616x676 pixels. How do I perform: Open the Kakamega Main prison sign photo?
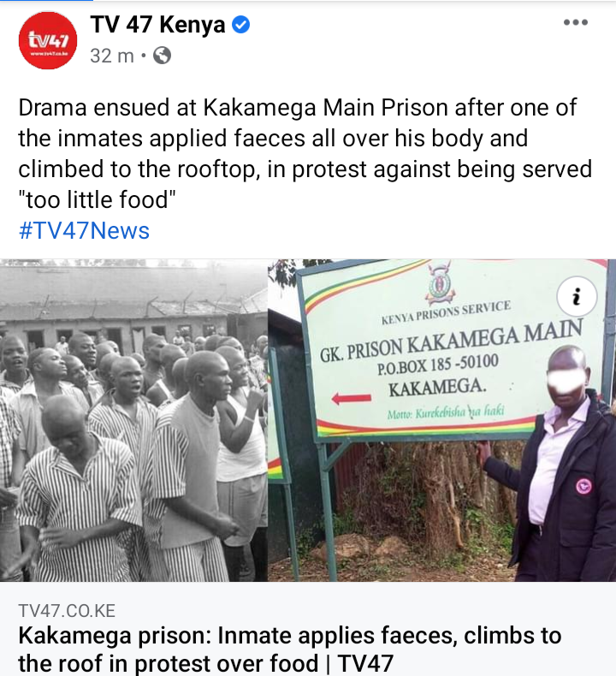(441, 420)
